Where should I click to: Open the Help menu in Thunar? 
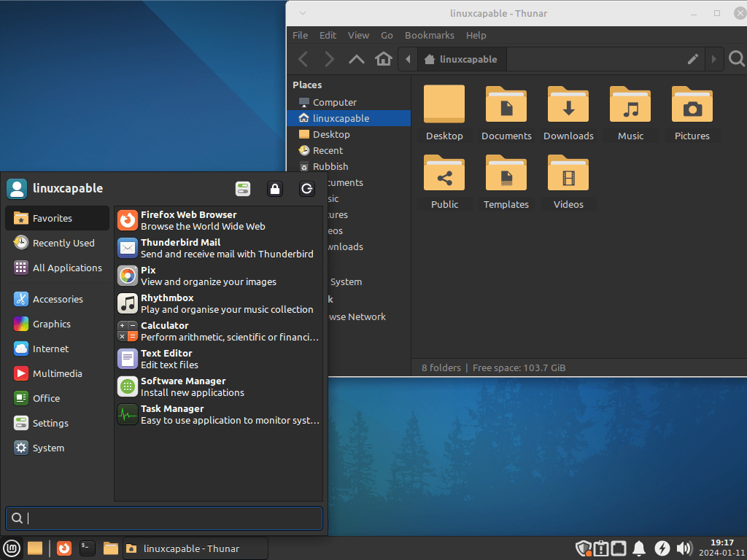(476, 35)
